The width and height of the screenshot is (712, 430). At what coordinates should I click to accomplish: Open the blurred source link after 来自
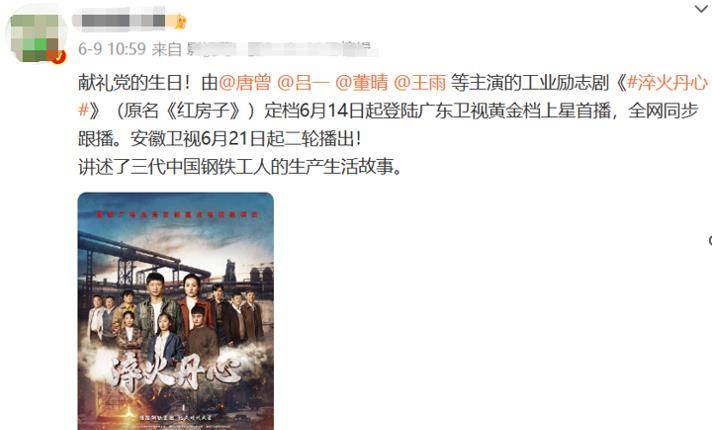[x=278, y=49]
